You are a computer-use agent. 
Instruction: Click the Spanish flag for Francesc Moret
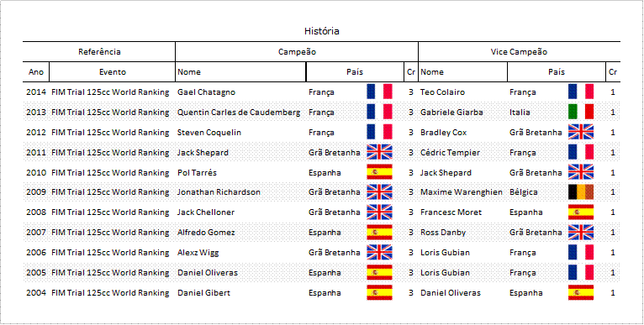point(581,212)
